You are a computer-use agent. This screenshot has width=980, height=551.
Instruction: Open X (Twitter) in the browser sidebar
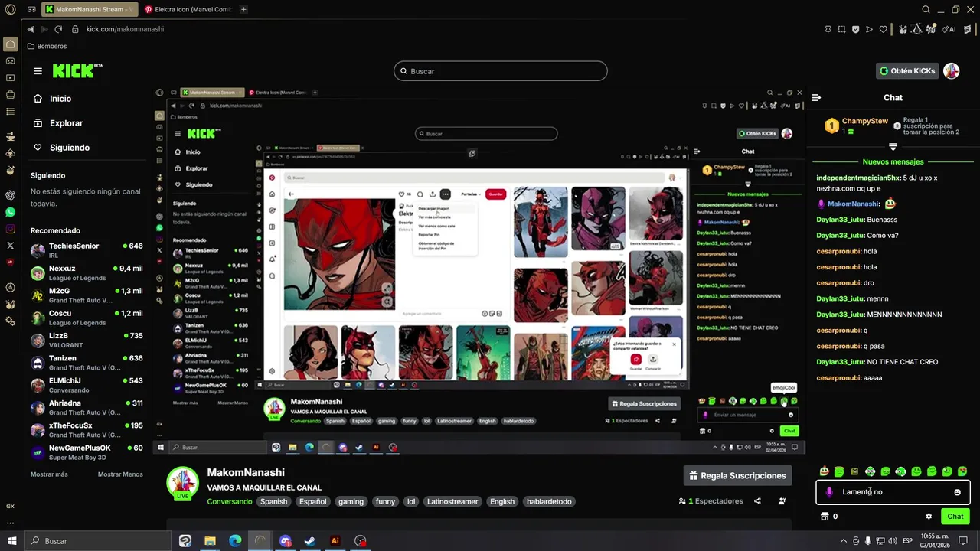click(x=10, y=246)
